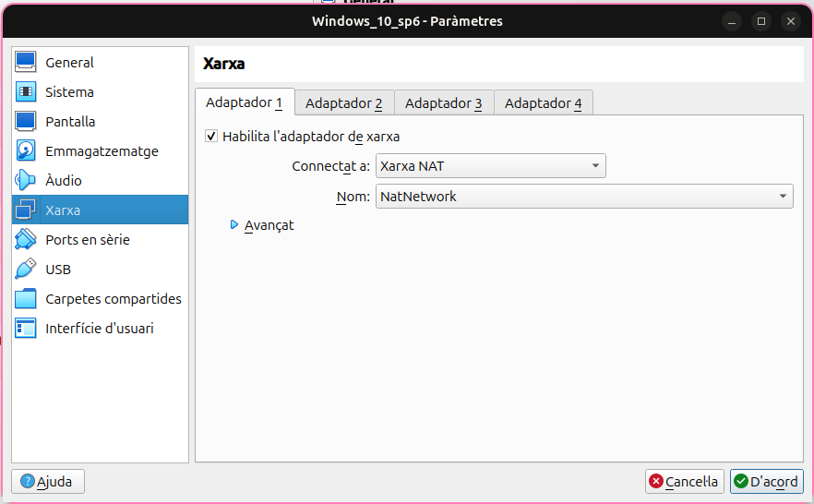Screen dimensions: 814x504
Task: Select the Sistema chip icon
Action: [26, 92]
